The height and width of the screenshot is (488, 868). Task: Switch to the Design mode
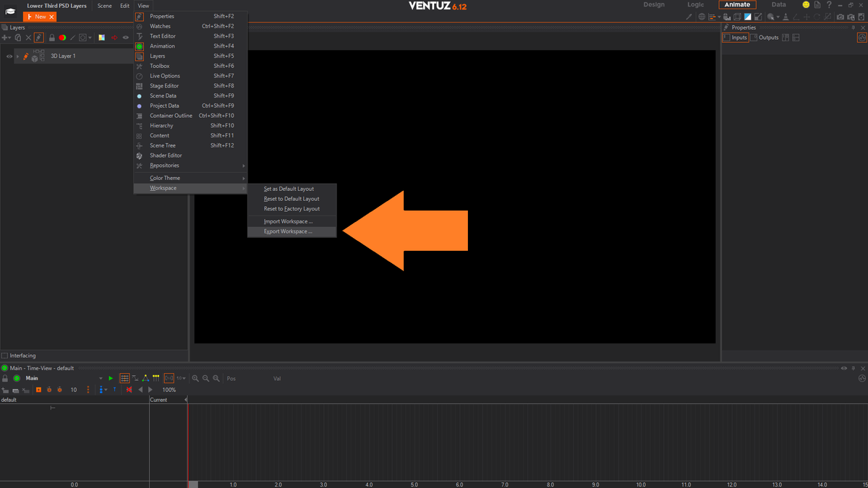coord(654,4)
